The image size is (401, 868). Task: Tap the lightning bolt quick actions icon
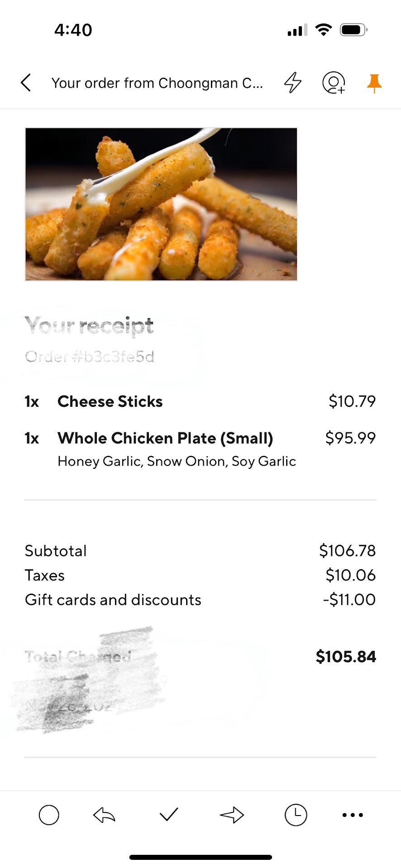click(292, 83)
